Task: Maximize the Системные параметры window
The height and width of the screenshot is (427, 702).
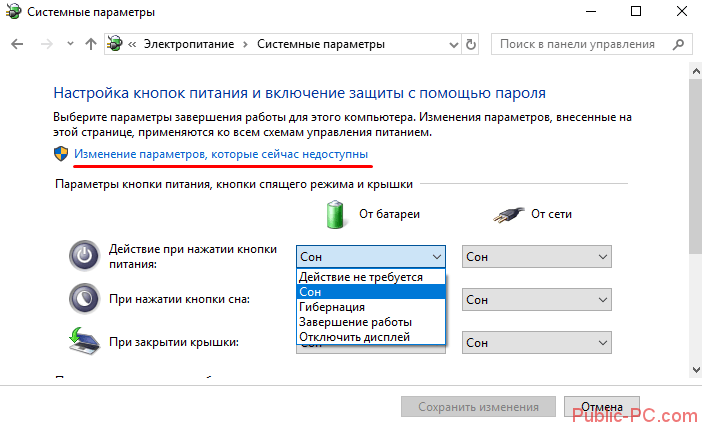Action: pyautogui.click(x=636, y=11)
